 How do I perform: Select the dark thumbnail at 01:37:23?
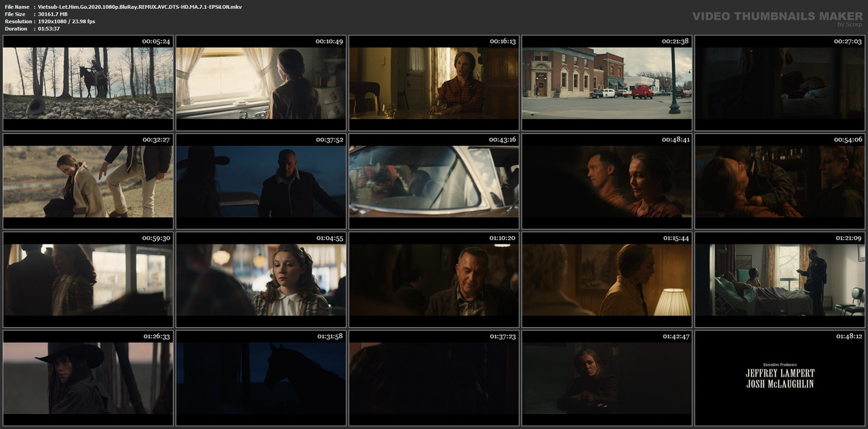point(434,378)
